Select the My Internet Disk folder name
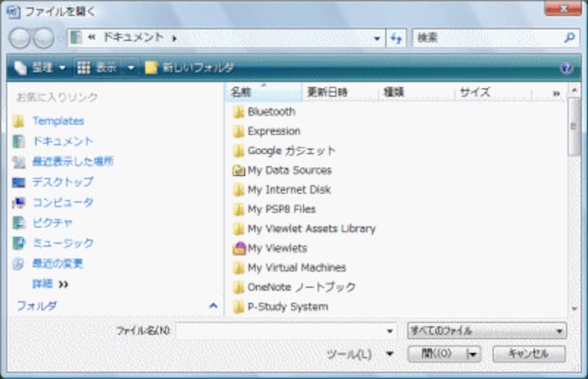 tap(289, 189)
